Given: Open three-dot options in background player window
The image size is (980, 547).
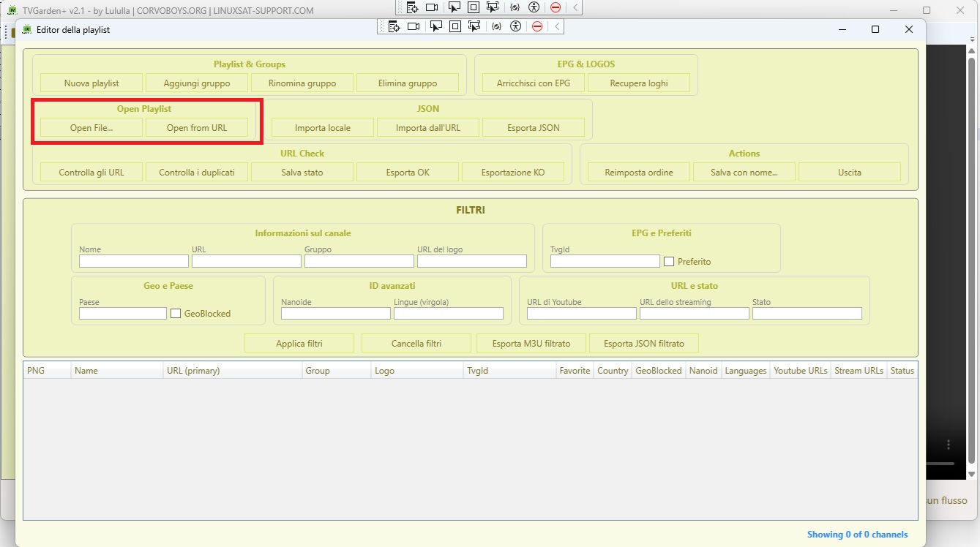Looking at the screenshot, I should point(949,445).
